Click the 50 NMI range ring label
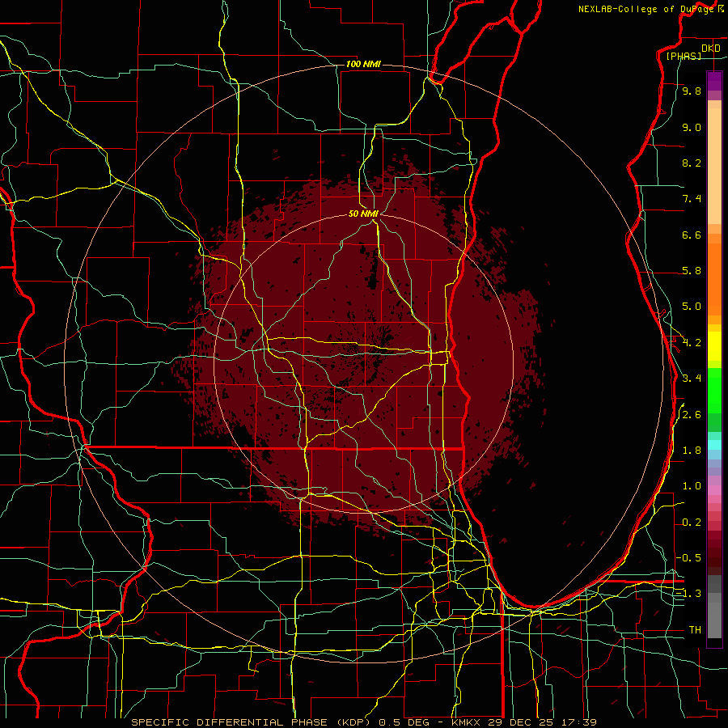The image size is (728, 728). pos(363,214)
